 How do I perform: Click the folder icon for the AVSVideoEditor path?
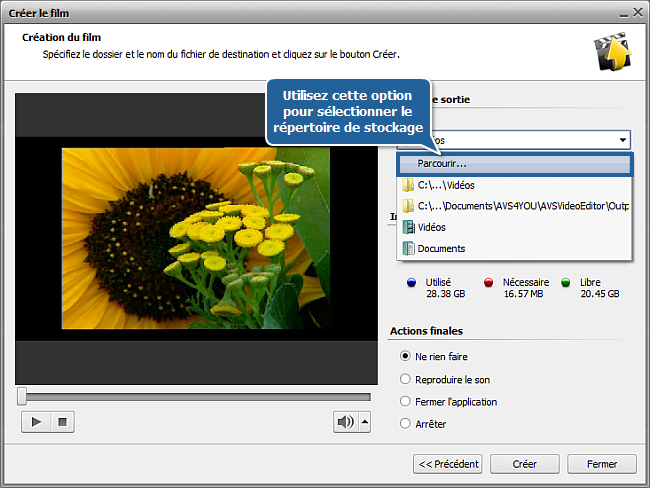(x=408, y=206)
